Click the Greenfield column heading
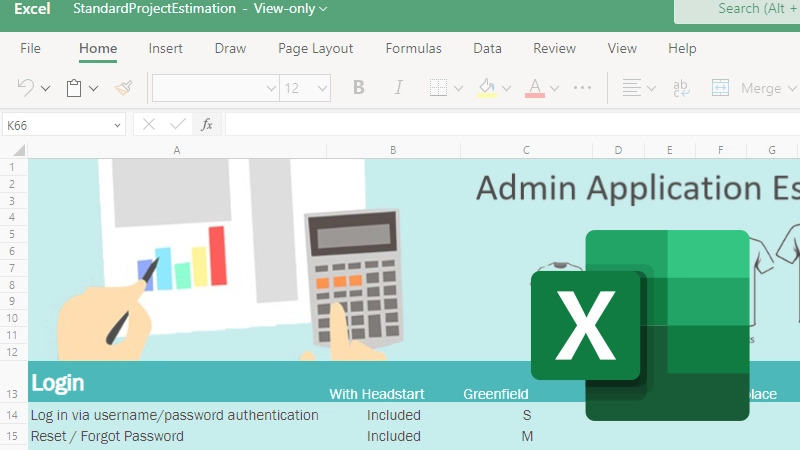The image size is (800, 450). 495,394
